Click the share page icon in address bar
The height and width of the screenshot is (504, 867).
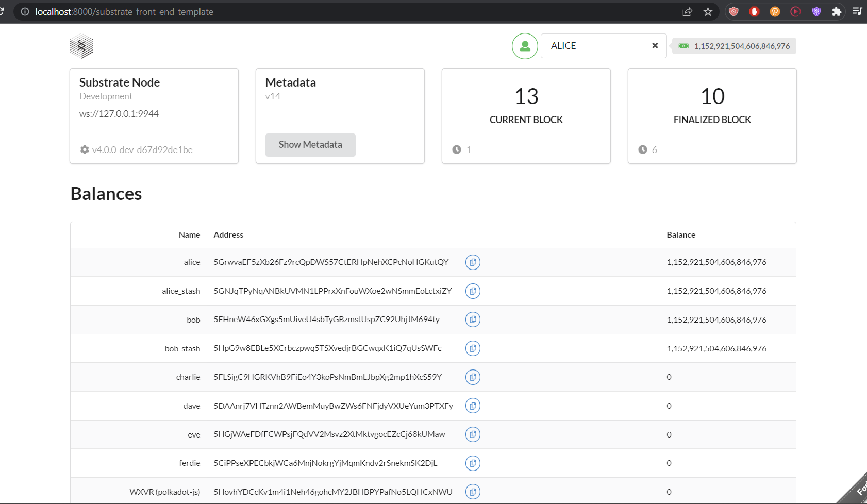pyautogui.click(x=687, y=11)
